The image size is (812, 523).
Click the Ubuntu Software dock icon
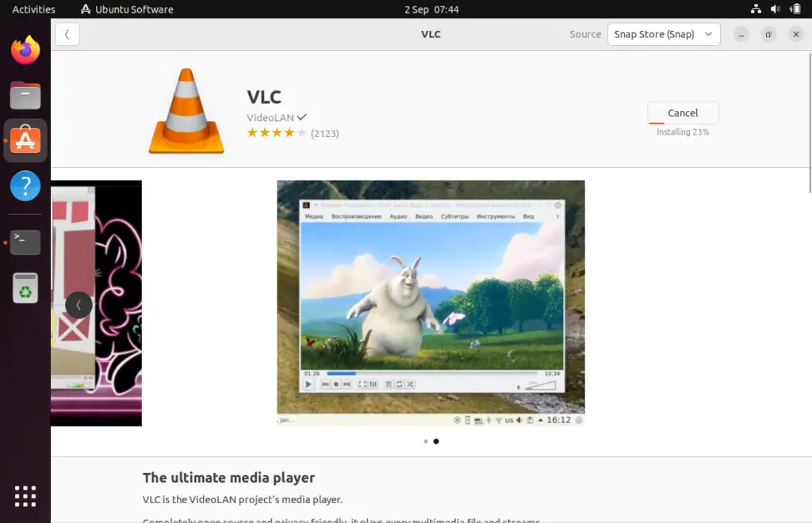tap(25, 140)
